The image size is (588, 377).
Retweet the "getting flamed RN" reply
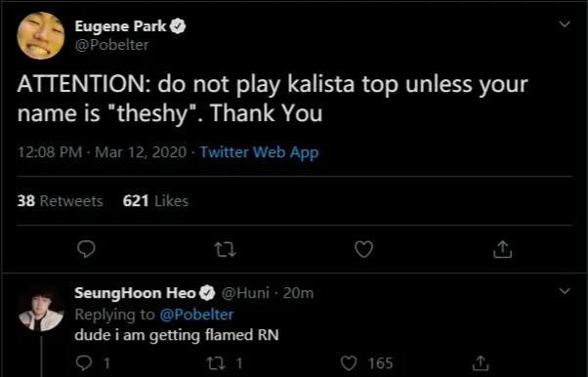(216, 363)
